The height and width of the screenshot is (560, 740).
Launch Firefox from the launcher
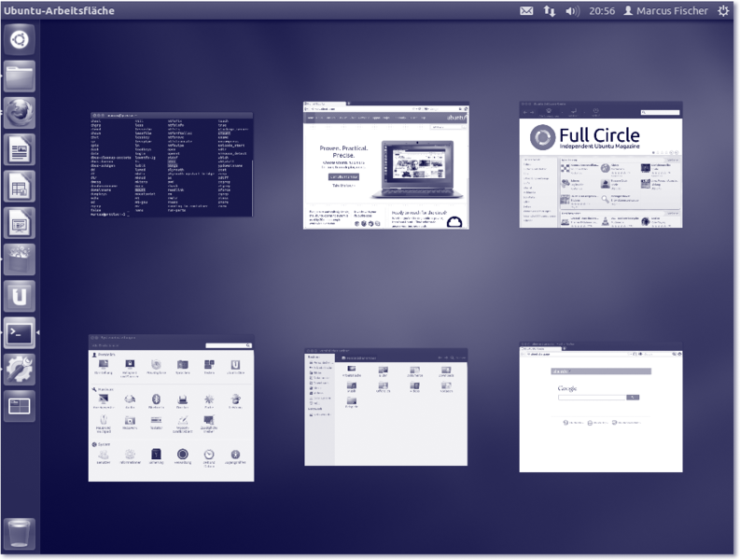coord(20,112)
